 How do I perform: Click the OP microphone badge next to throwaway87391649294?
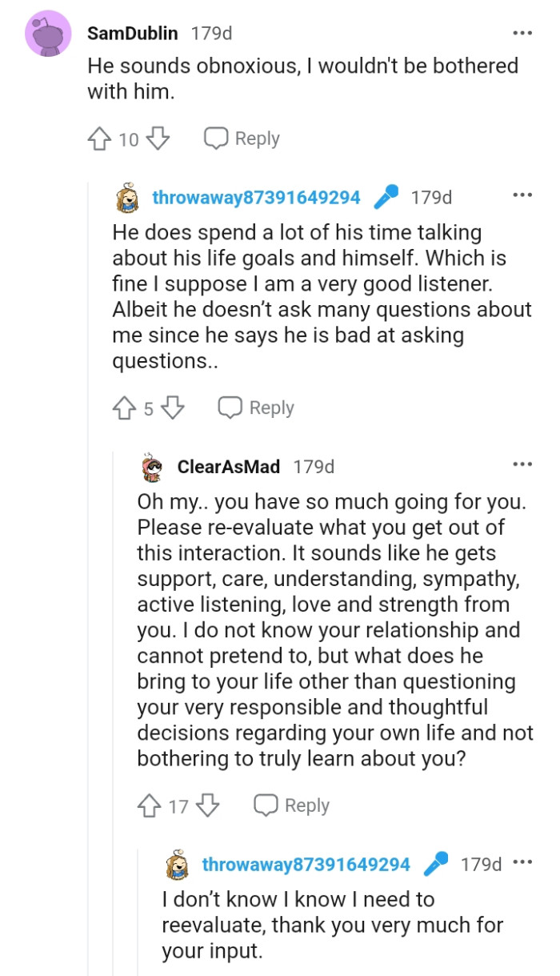point(387,196)
